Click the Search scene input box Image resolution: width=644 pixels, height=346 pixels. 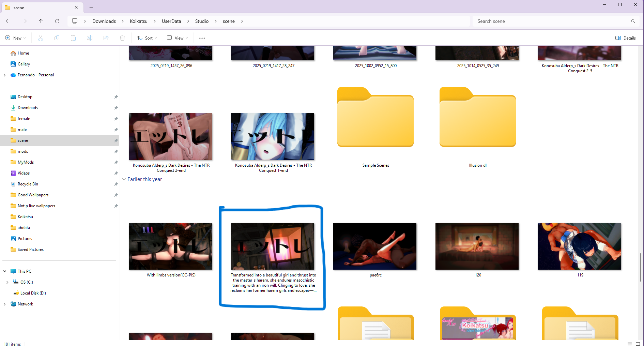point(552,21)
